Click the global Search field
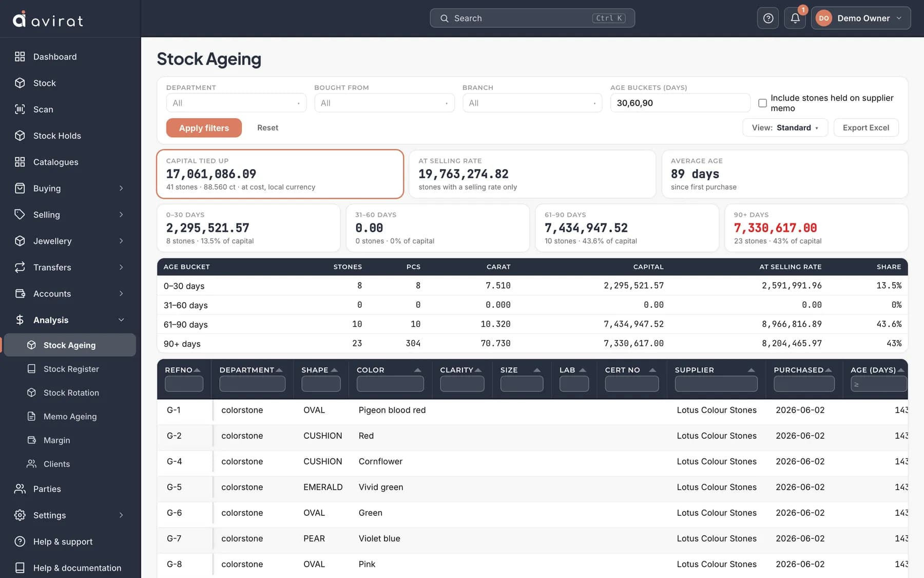Screen dimensions: 924x578 click(x=532, y=18)
